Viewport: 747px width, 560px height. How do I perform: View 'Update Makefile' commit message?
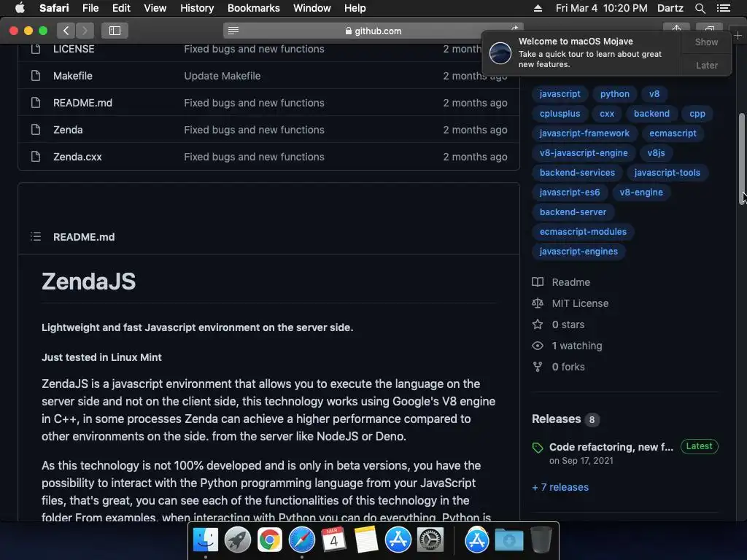(222, 76)
